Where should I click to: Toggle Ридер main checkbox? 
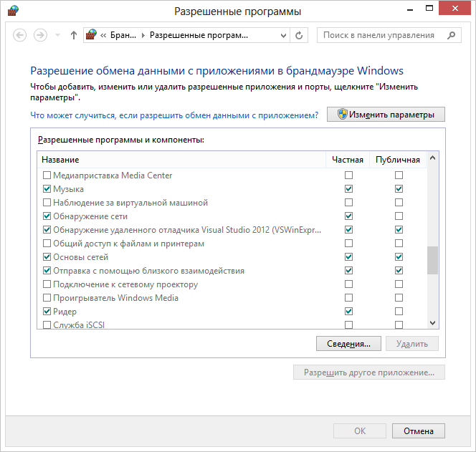coord(47,312)
